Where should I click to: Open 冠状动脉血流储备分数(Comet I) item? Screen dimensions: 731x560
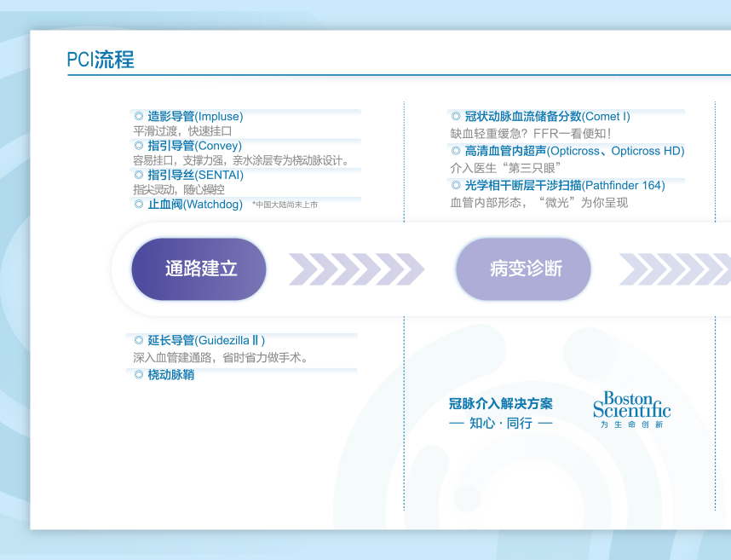pos(547,116)
